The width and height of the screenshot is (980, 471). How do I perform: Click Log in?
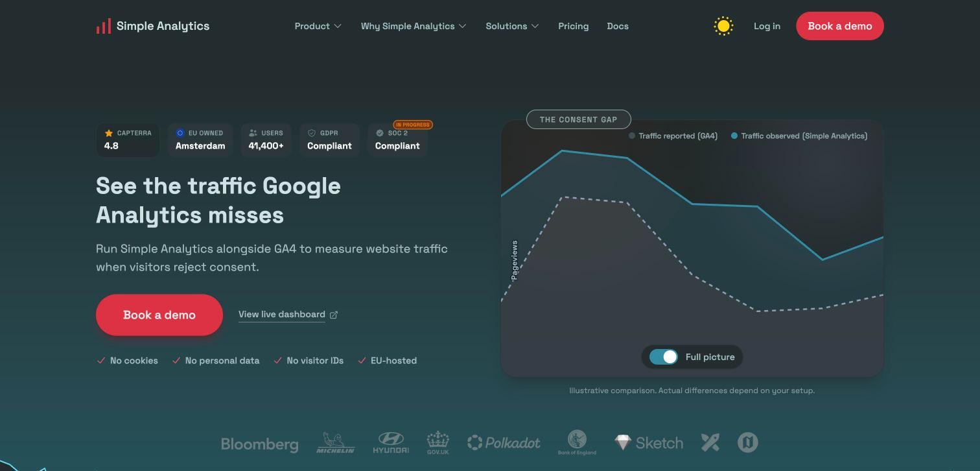pos(767,26)
